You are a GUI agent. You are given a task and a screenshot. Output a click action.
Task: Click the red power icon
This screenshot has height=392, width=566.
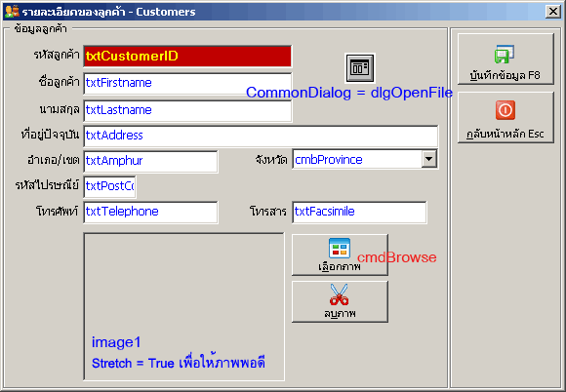(x=505, y=110)
